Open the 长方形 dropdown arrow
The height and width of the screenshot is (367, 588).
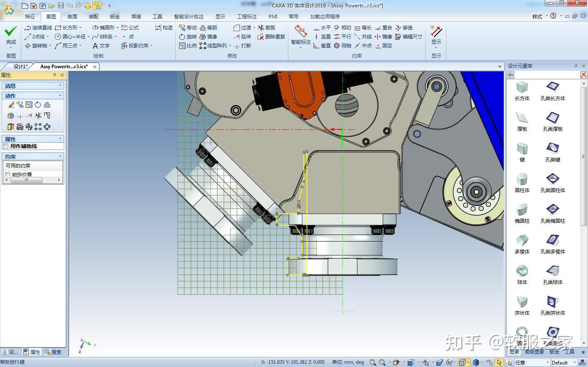(x=80, y=28)
